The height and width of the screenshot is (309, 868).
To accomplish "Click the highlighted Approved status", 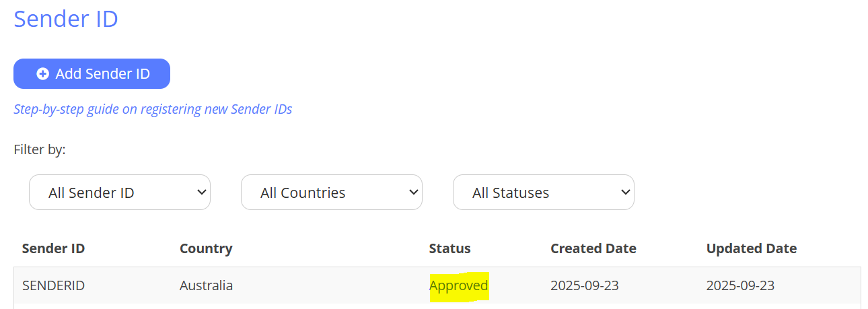I will click(459, 285).
